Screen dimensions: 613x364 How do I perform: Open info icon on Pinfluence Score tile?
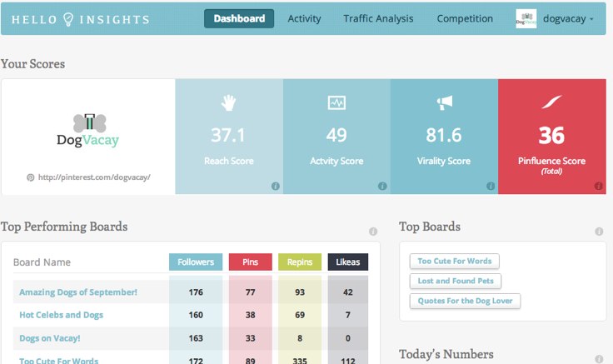pos(598,186)
